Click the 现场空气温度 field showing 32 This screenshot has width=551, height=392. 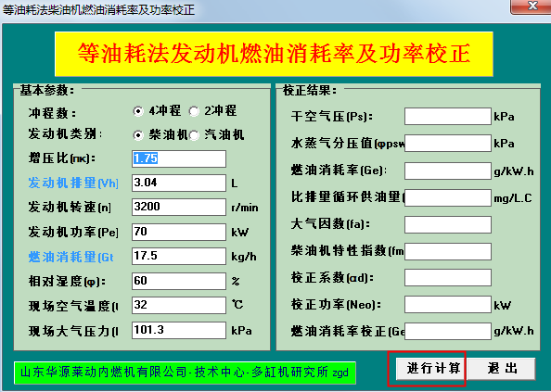[179, 305]
